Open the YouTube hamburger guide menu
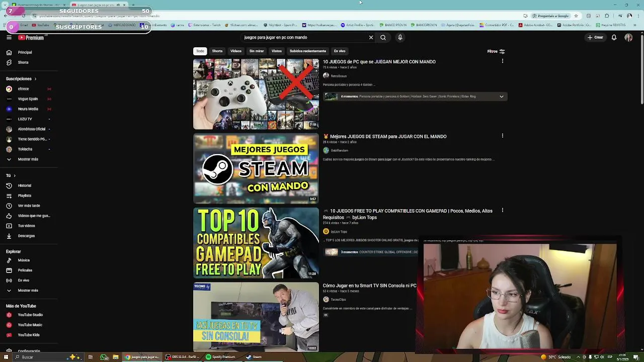The width and height of the screenshot is (644, 362). click(x=9, y=37)
